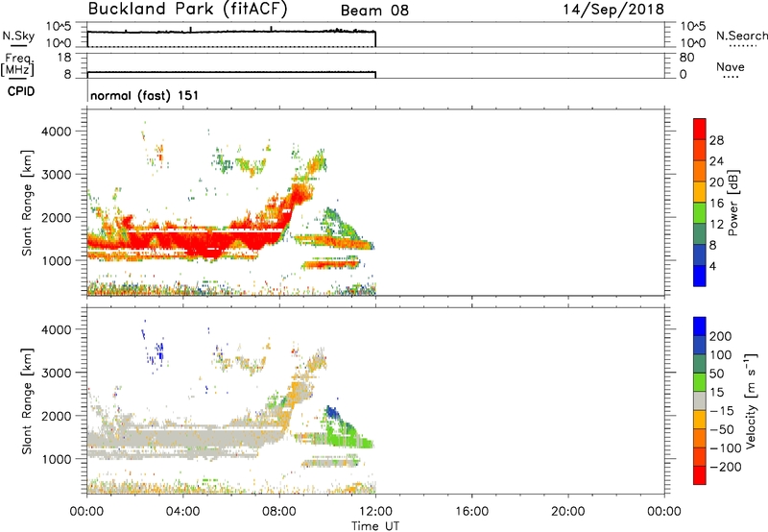The image size is (768, 532).
Task: Pick the grey near-zero velocity swatch
Action: pos(700,400)
